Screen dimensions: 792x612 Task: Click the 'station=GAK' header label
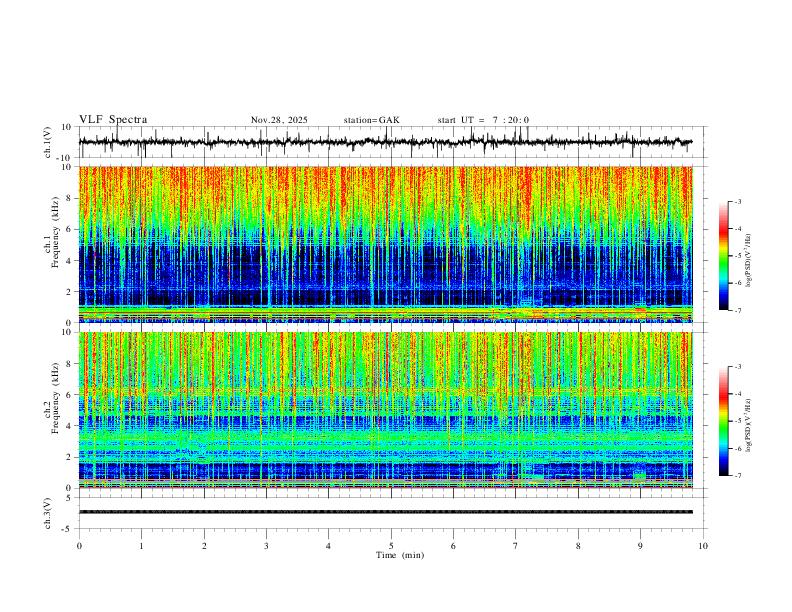click(372, 120)
